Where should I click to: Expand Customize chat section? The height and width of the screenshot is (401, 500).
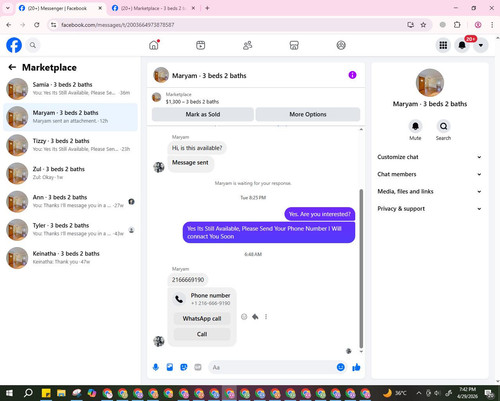pyautogui.click(x=429, y=157)
